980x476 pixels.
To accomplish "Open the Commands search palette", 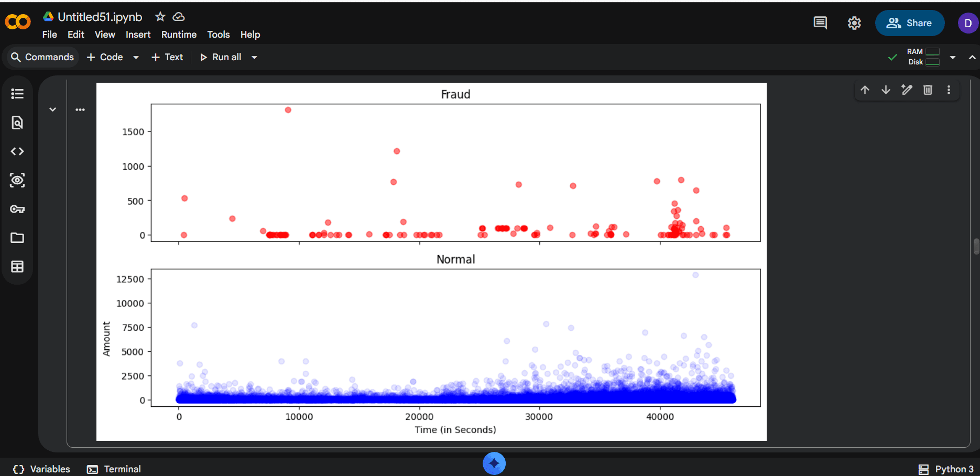I will (42, 57).
